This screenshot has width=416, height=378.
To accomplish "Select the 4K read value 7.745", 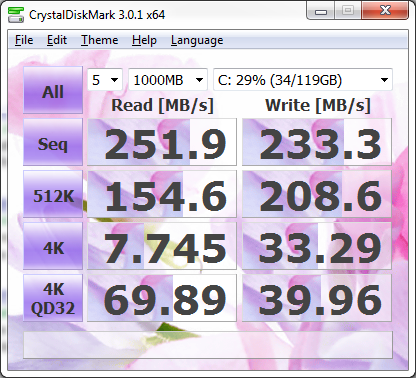I will click(x=162, y=246).
